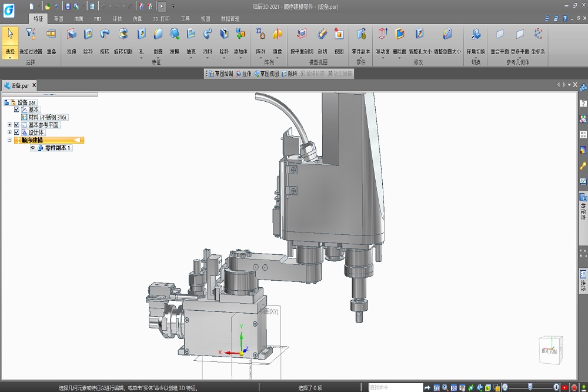This screenshot has width=588, height=392.
Task: Open the 孔 (Hole) dropdown arrow
Action: click(141, 59)
